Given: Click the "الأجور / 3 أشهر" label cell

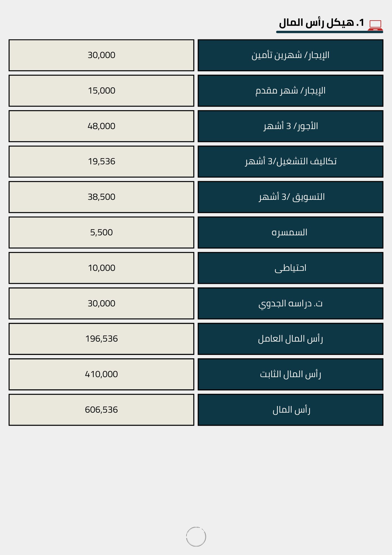Looking at the screenshot, I should [x=291, y=126].
